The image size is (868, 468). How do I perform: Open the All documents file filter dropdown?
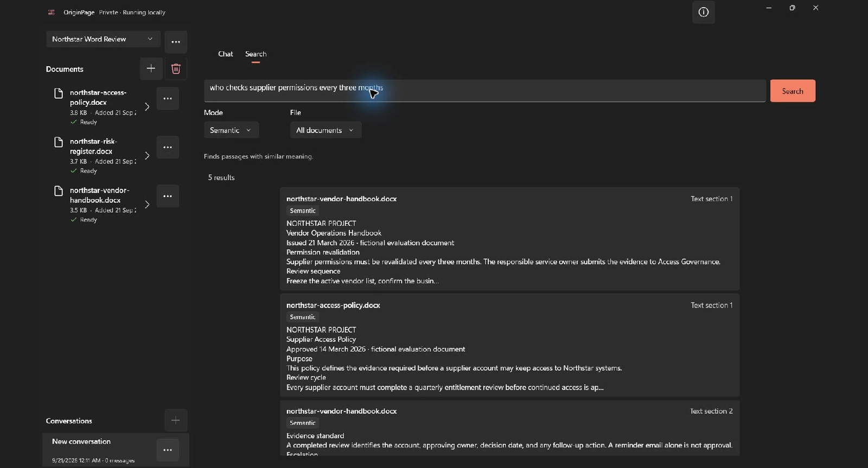(x=325, y=130)
